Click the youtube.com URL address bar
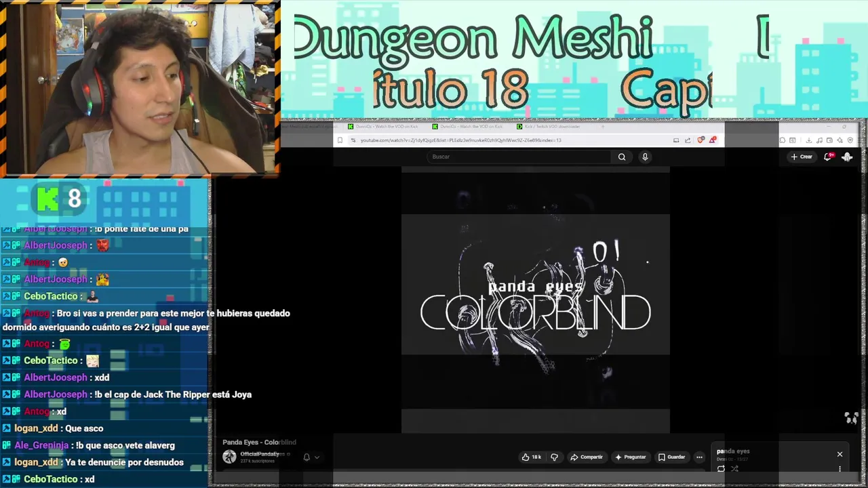 point(509,140)
